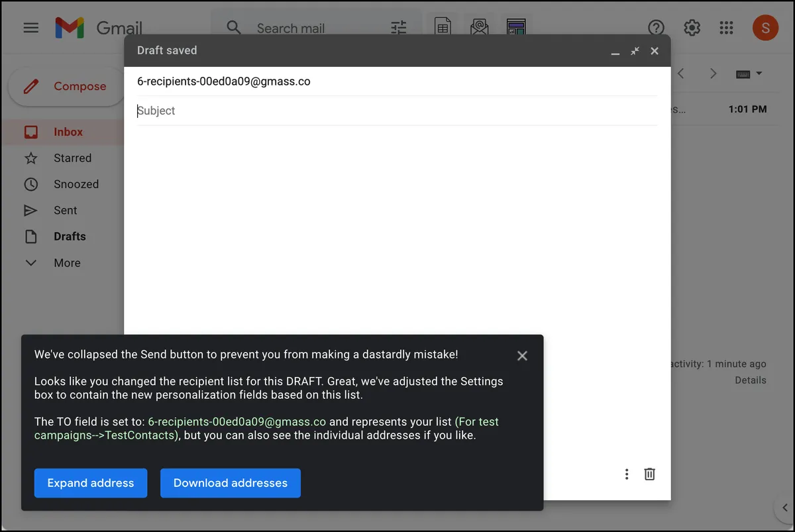Click the search magnifier icon

pyautogui.click(x=234, y=28)
